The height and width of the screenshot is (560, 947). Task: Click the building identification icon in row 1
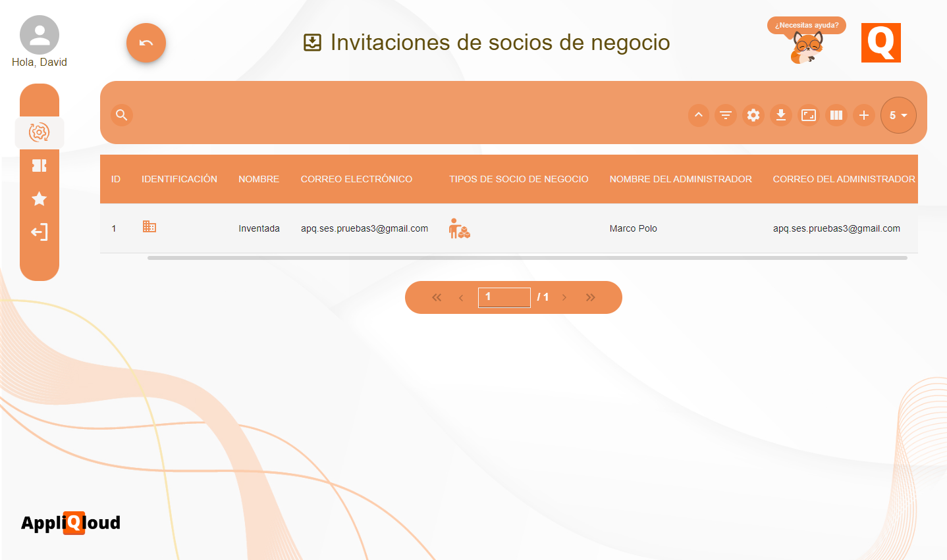(149, 226)
